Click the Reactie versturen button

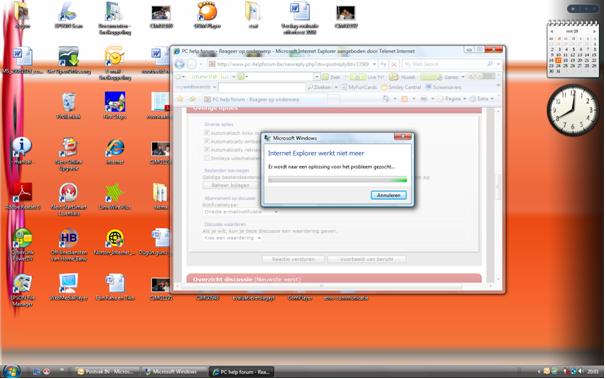pos(293,259)
